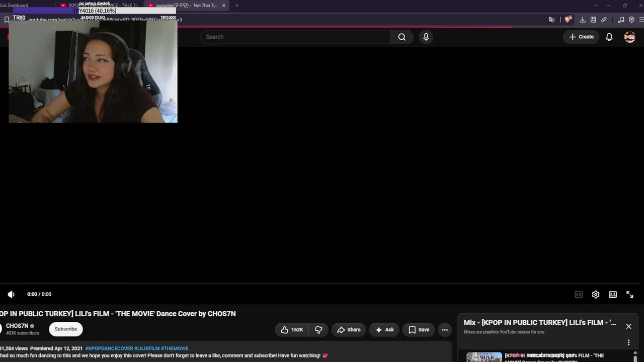This screenshot has width=644, height=362.
Task: Dislike this video
Action: tap(318, 330)
